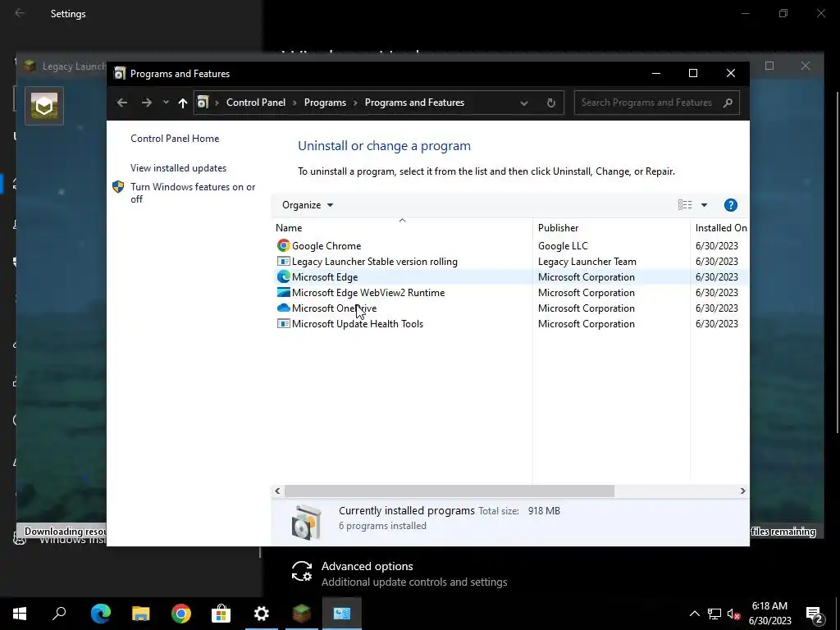840x630 pixels.
Task: Open the notification center
Action: (815, 614)
